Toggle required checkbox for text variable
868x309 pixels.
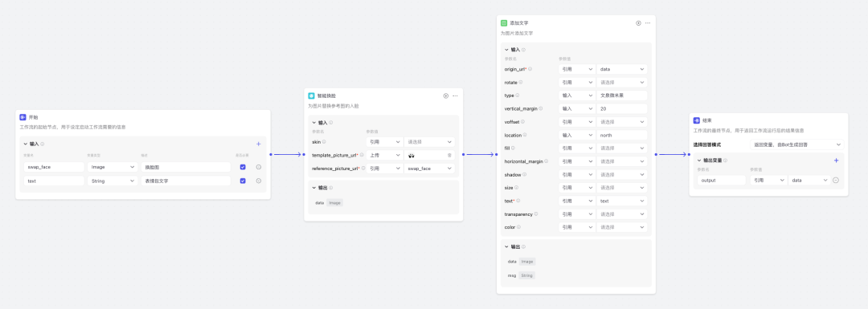(243, 181)
